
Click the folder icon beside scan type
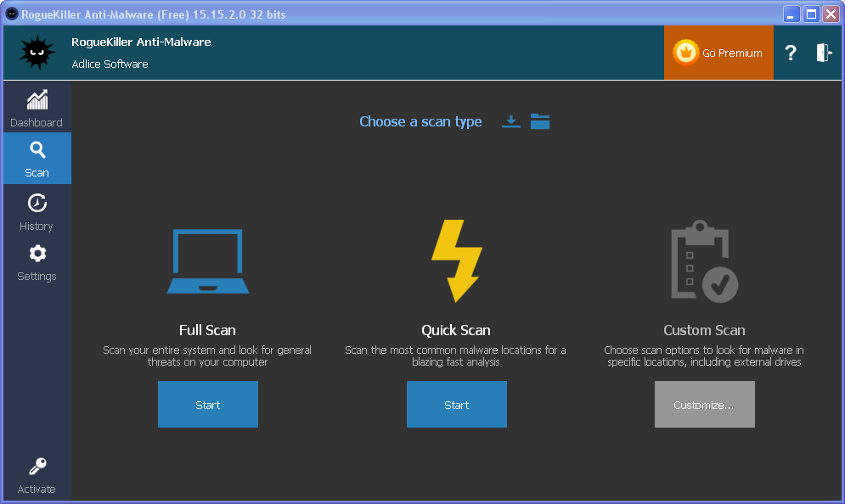pyautogui.click(x=540, y=121)
